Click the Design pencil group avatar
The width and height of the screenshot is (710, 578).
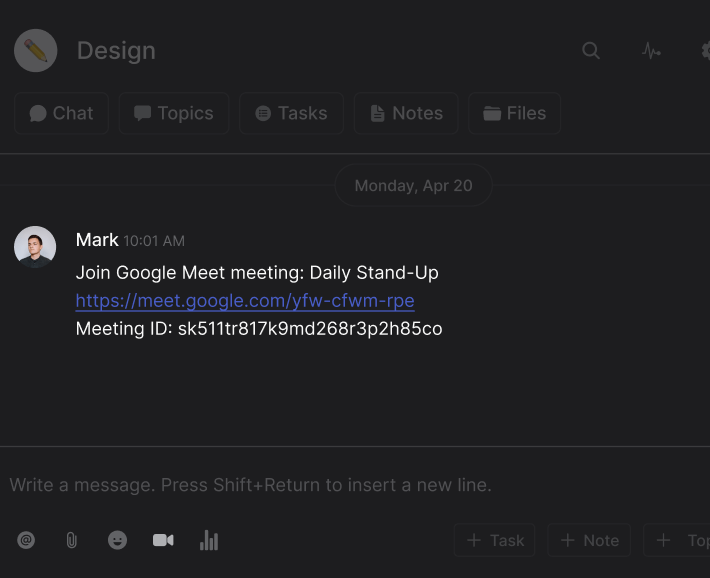(x=35, y=50)
